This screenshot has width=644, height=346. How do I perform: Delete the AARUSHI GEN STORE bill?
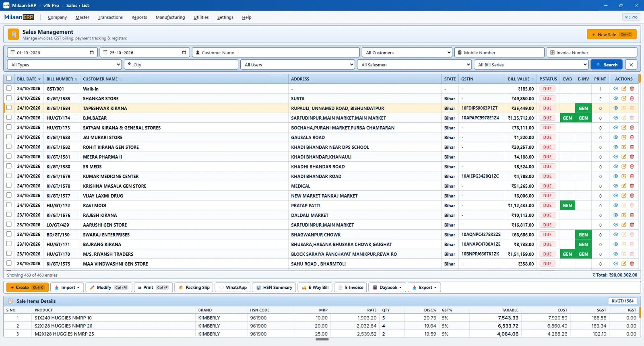point(632,225)
